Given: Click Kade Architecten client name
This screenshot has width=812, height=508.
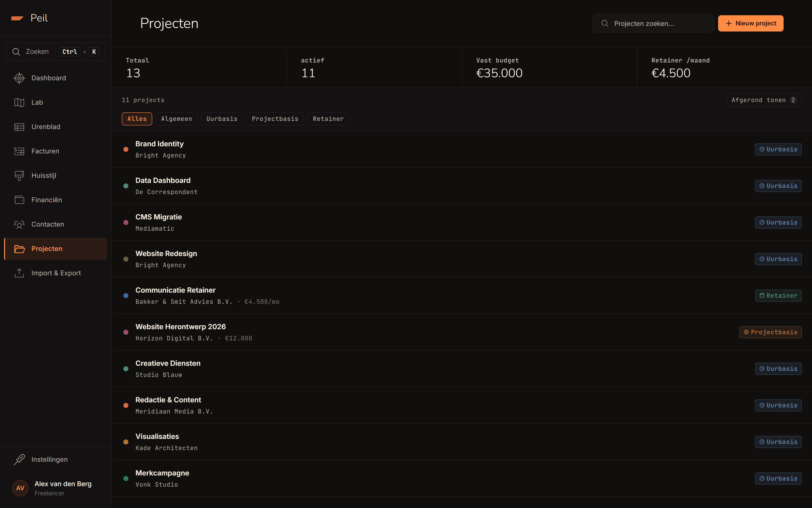Looking at the screenshot, I should pyautogui.click(x=166, y=448).
